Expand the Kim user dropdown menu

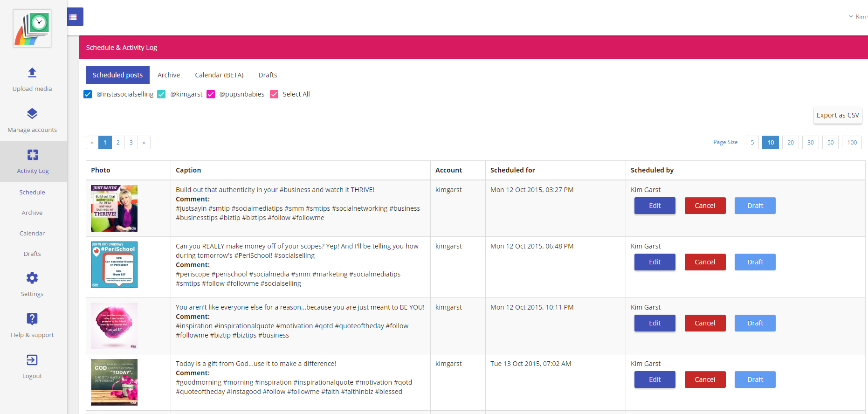click(858, 17)
